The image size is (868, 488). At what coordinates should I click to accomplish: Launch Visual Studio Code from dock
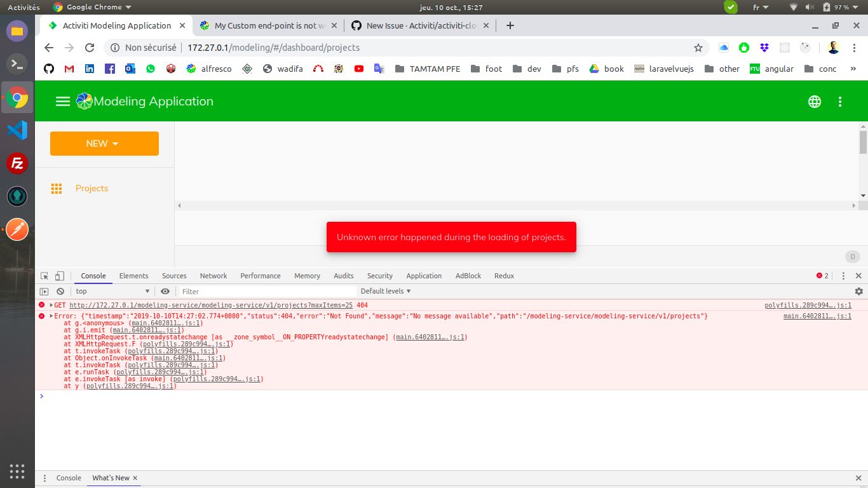coord(17,130)
